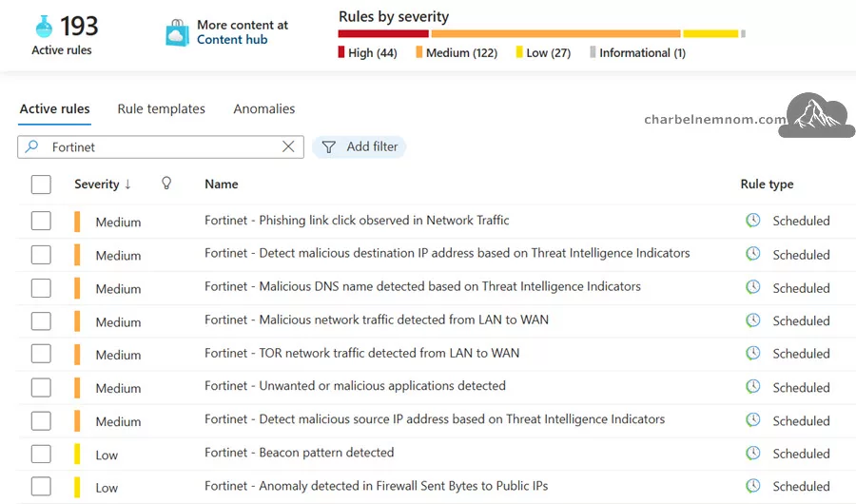Switch to the Active rules tab
The image size is (856, 504).
click(x=54, y=108)
